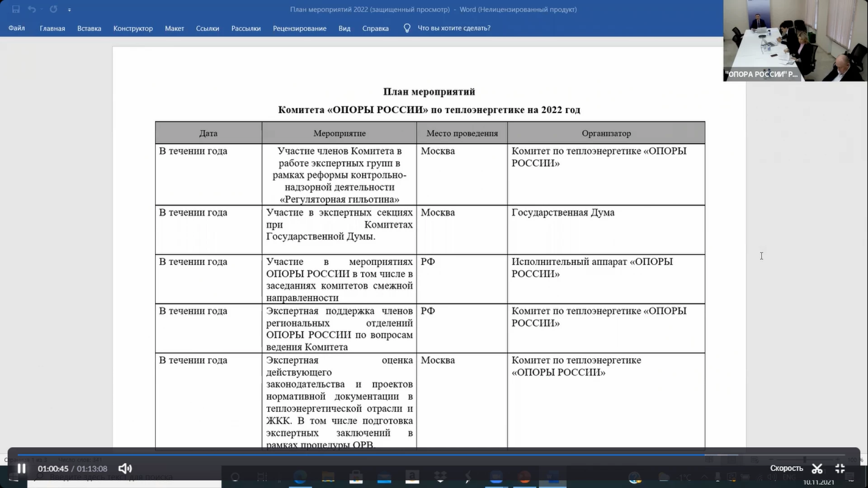The height and width of the screenshot is (488, 868).
Task: Open the Файл menu
Action: pos(17,28)
